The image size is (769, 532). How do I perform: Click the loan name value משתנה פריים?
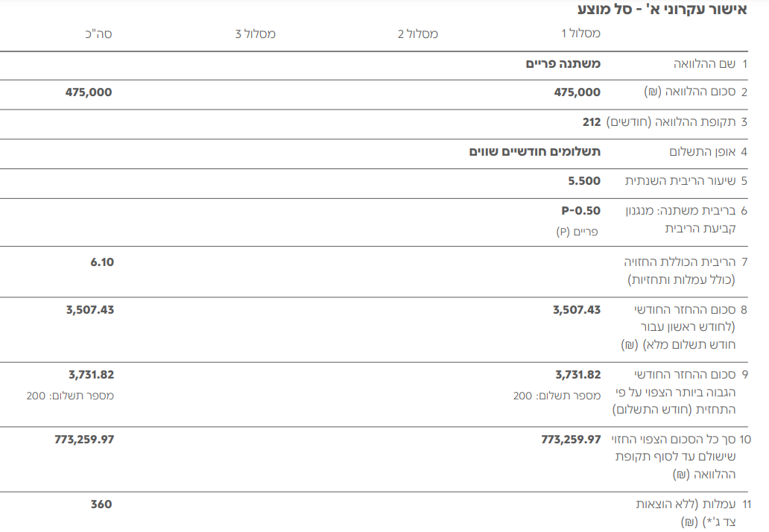(563, 64)
